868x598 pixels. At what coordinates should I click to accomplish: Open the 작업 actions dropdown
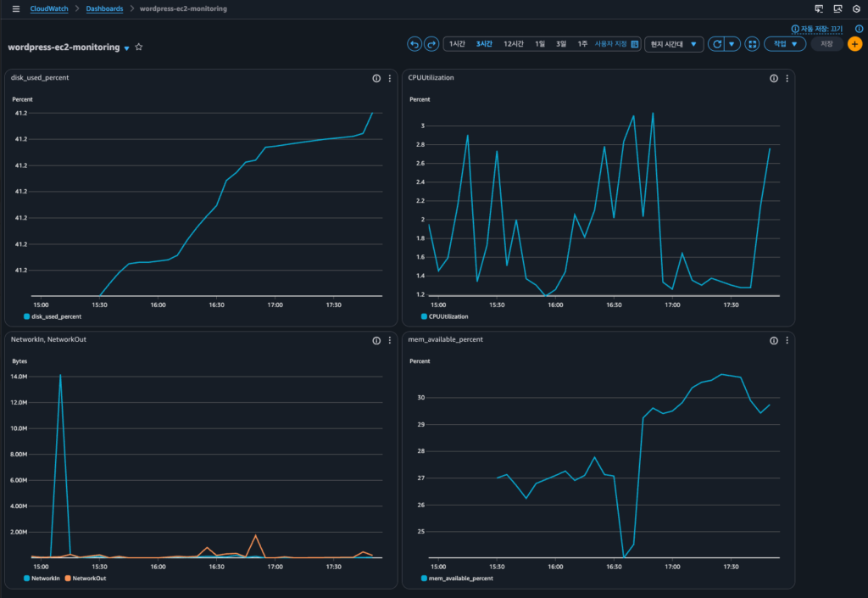pos(784,44)
